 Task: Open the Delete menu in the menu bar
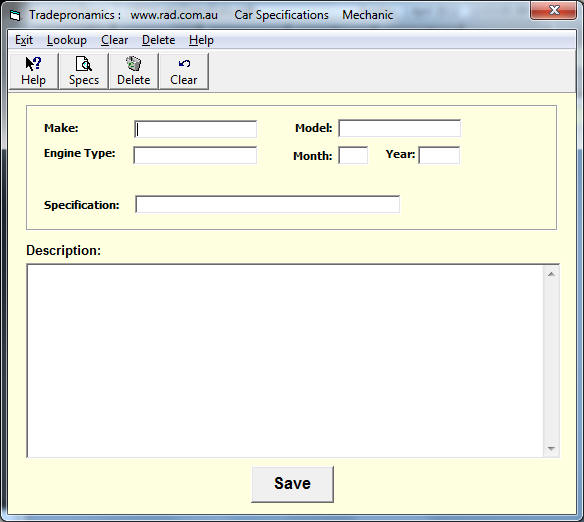point(158,40)
